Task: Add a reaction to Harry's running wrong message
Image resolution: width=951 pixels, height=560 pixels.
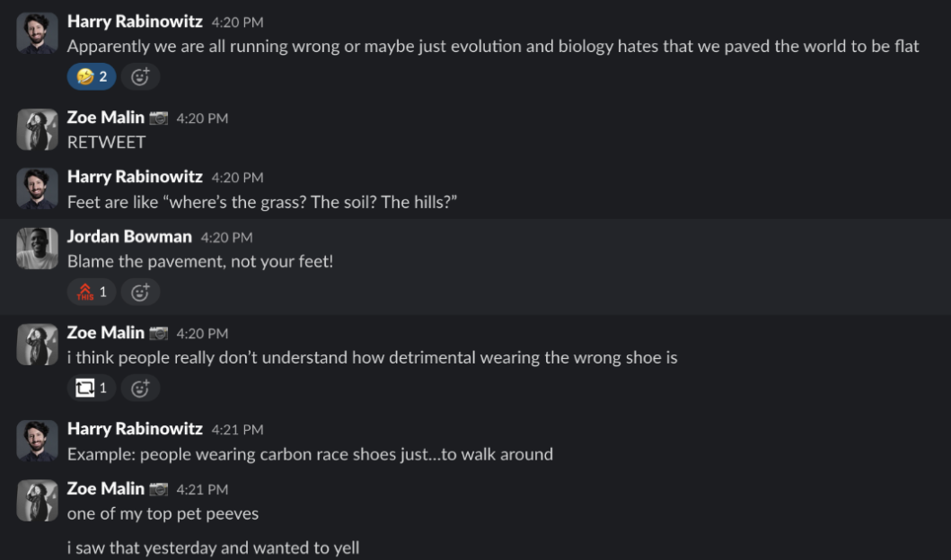Action: pyautogui.click(x=140, y=77)
